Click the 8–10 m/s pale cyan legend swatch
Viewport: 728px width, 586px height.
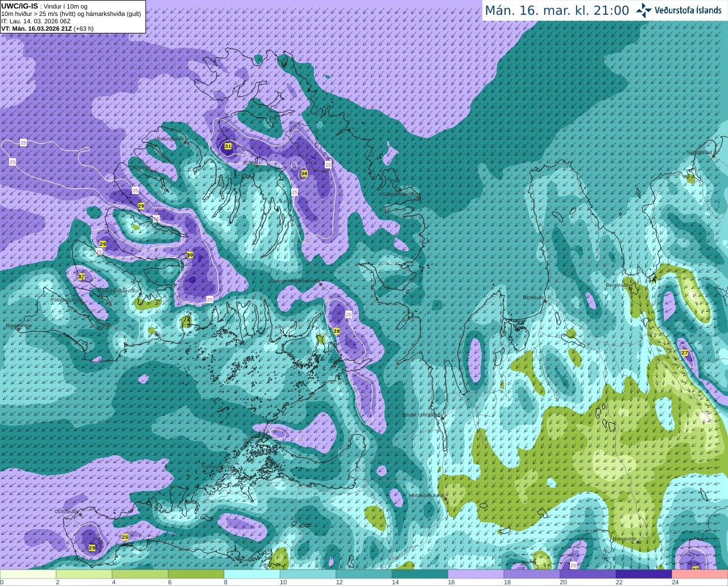[x=252, y=574]
